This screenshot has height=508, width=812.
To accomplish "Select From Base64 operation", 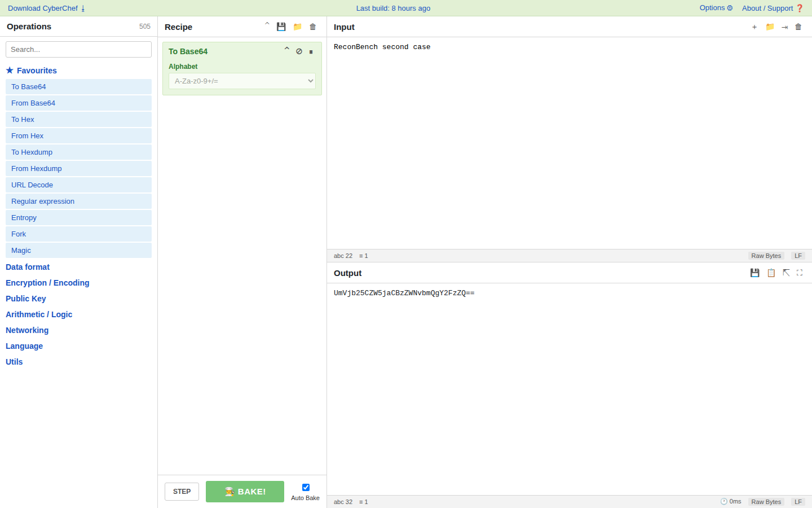I will [78, 103].
